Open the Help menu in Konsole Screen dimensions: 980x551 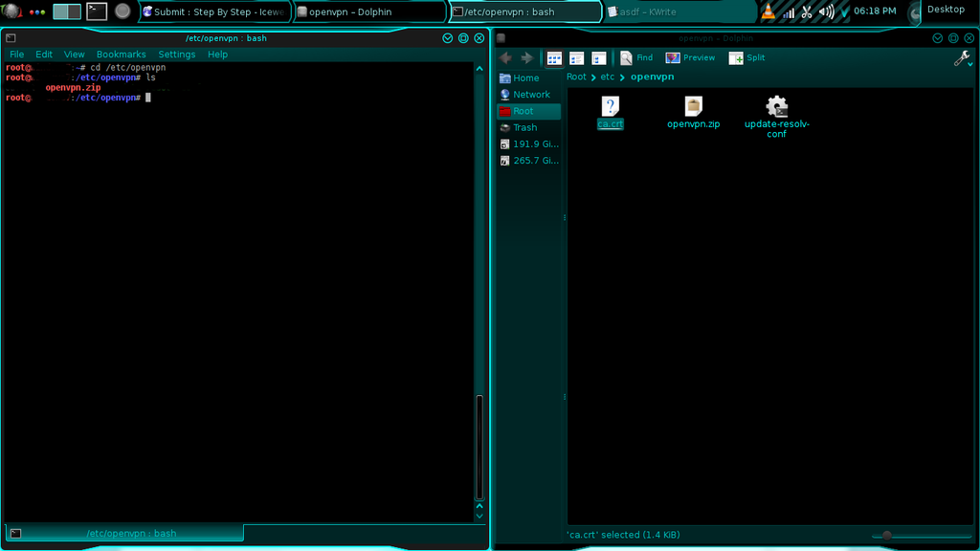(x=217, y=55)
